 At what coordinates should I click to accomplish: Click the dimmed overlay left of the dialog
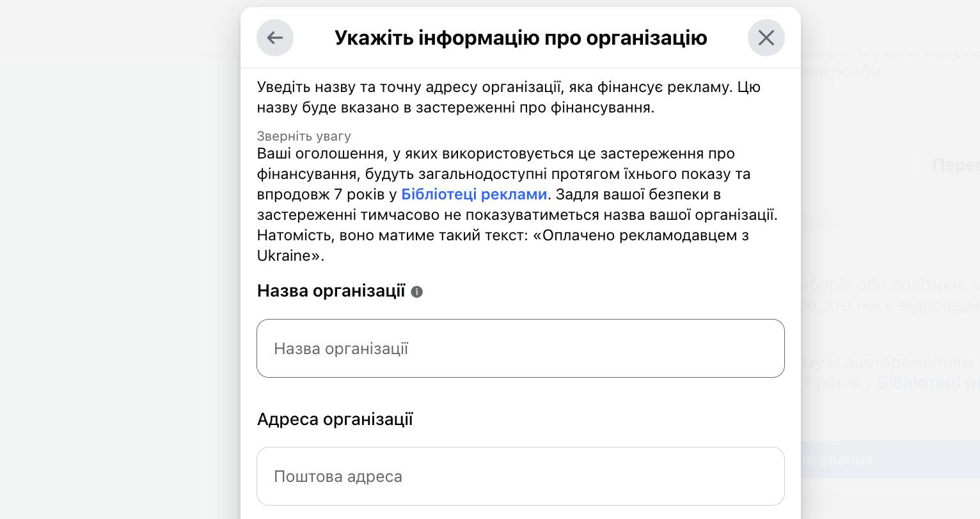tap(120, 259)
